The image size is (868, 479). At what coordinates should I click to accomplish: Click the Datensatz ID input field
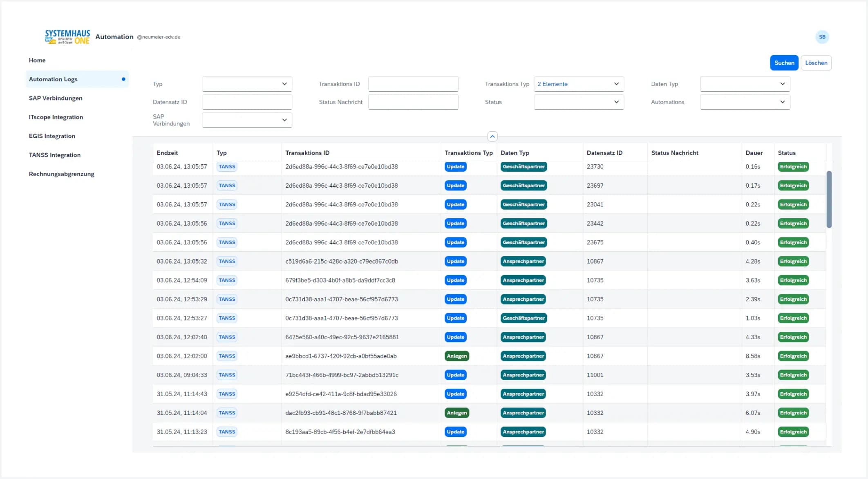(247, 102)
